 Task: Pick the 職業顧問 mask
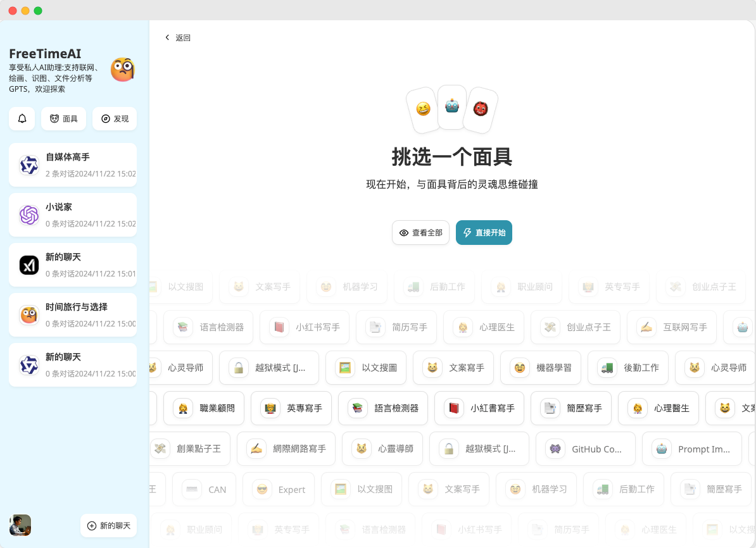pyautogui.click(x=204, y=408)
